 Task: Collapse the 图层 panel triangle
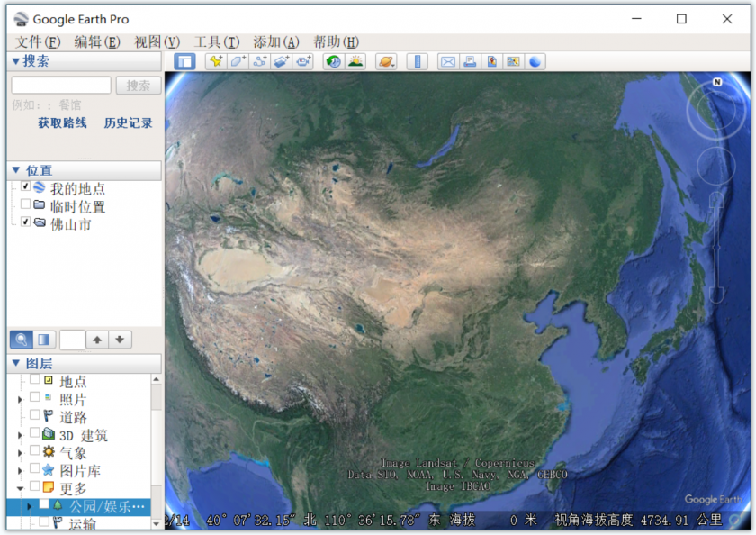point(16,363)
